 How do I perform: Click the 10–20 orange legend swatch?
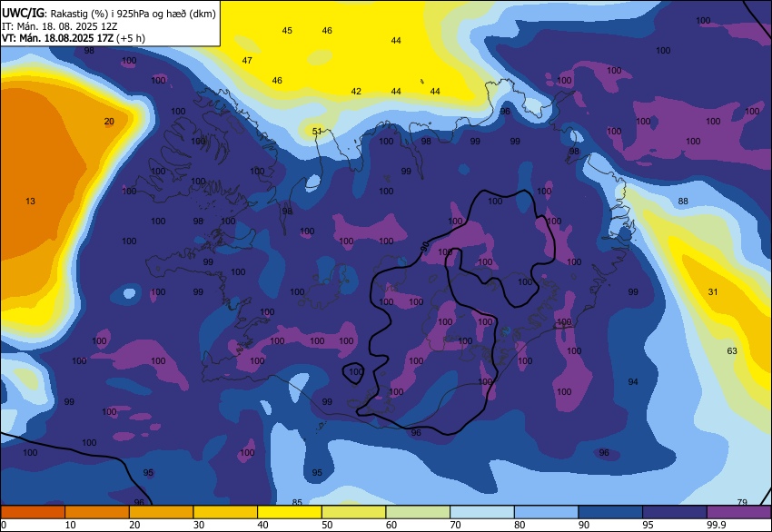pyautogui.click(x=97, y=512)
